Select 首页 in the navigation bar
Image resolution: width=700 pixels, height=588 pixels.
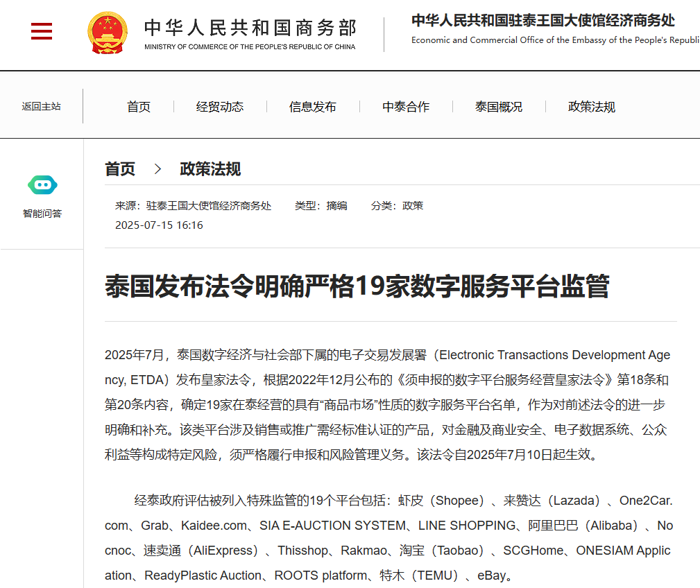pos(139,107)
